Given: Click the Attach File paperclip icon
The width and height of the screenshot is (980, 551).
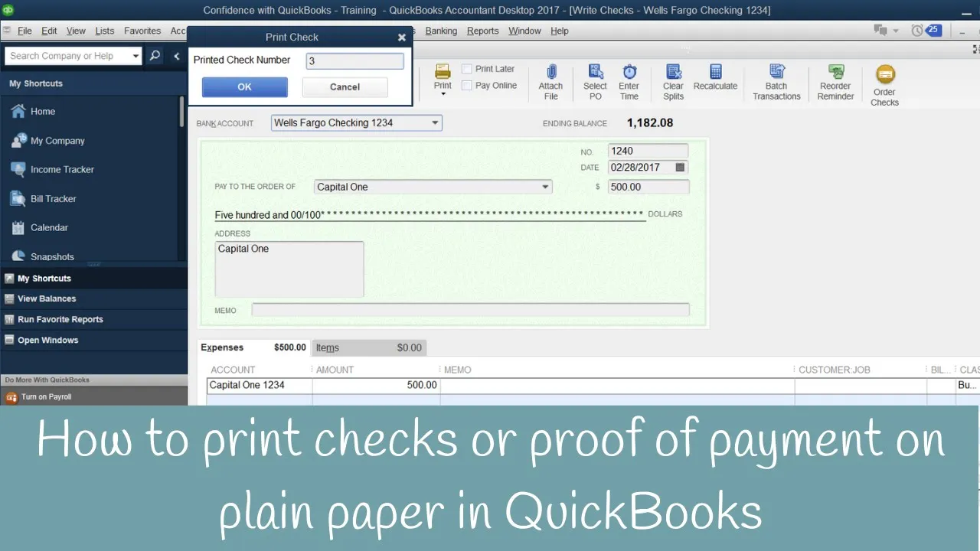Looking at the screenshot, I should click(x=550, y=71).
